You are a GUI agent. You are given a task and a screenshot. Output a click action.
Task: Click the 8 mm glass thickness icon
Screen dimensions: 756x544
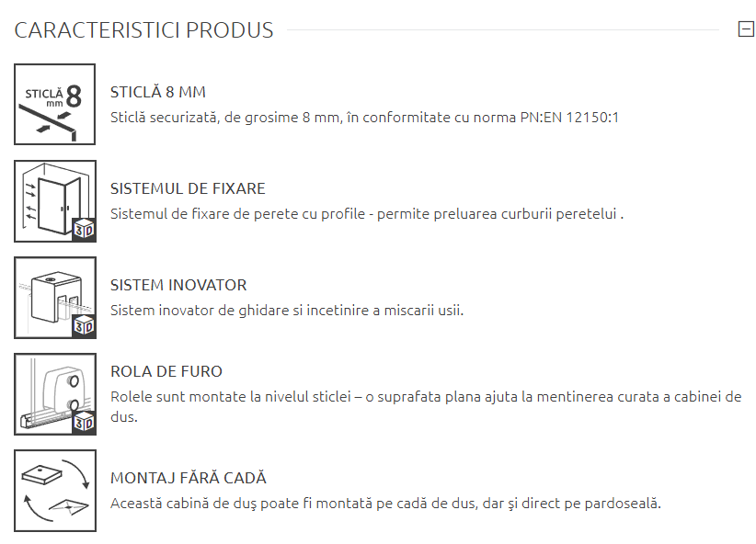coord(55,104)
